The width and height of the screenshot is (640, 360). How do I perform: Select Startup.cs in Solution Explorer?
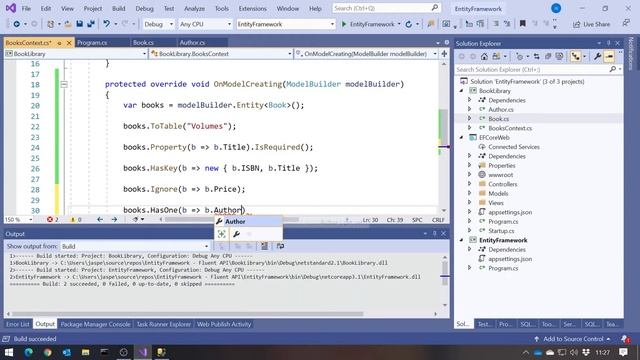tap(501, 231)
